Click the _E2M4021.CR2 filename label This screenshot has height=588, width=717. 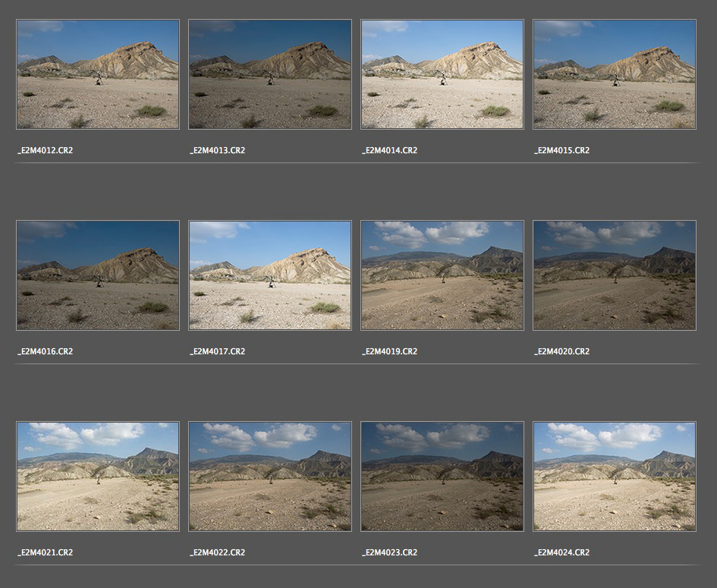46,552
